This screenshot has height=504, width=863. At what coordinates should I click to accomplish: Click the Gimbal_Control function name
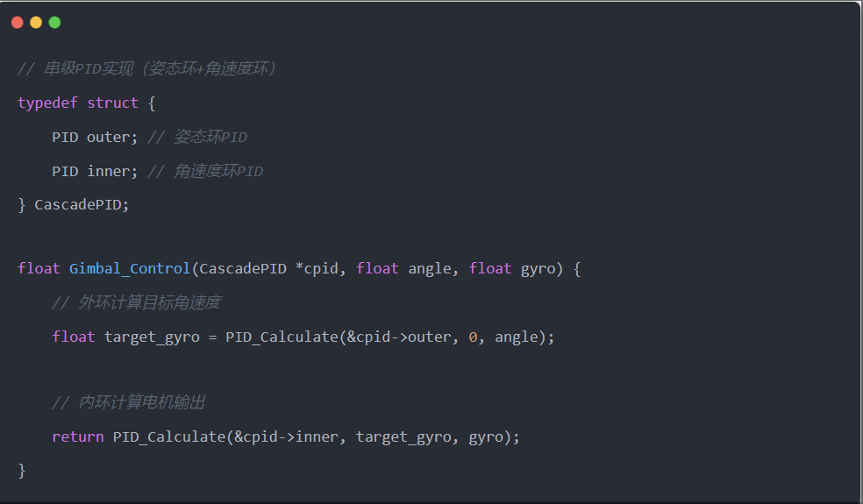click(x=129, y=268)
